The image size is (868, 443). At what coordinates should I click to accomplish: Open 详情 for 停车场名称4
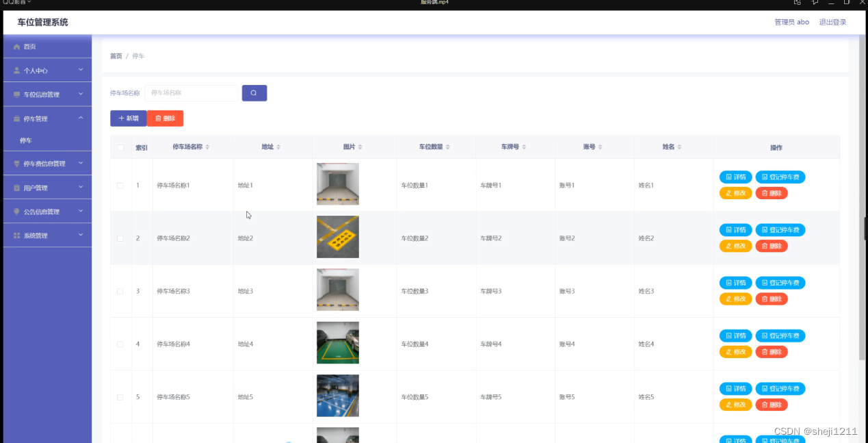[735, 336]
